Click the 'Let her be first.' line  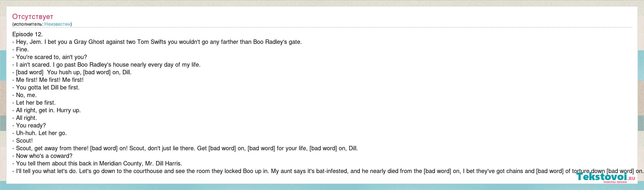(34, 103)
